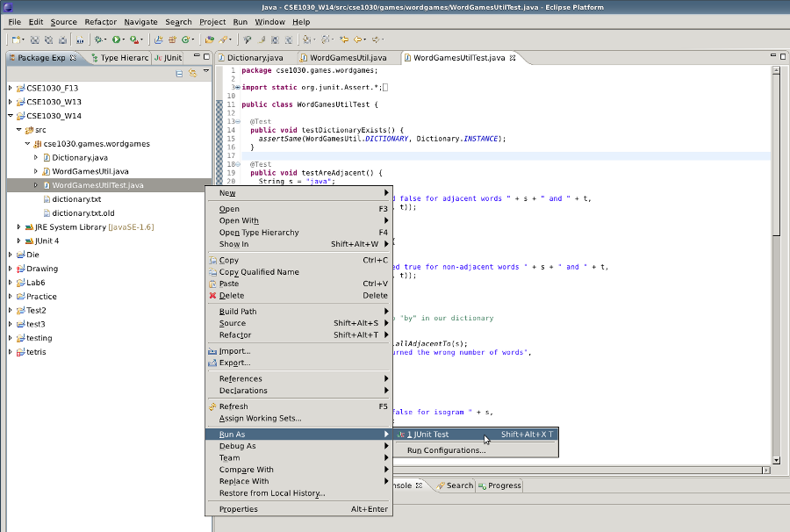Open the Run button dropdown arrow
The height and width of the screenshot is (532, 790).
(x=124, y=40)
